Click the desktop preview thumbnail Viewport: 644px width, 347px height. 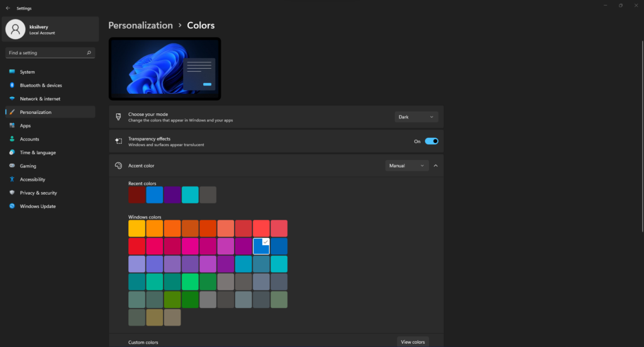pos(165,69)
